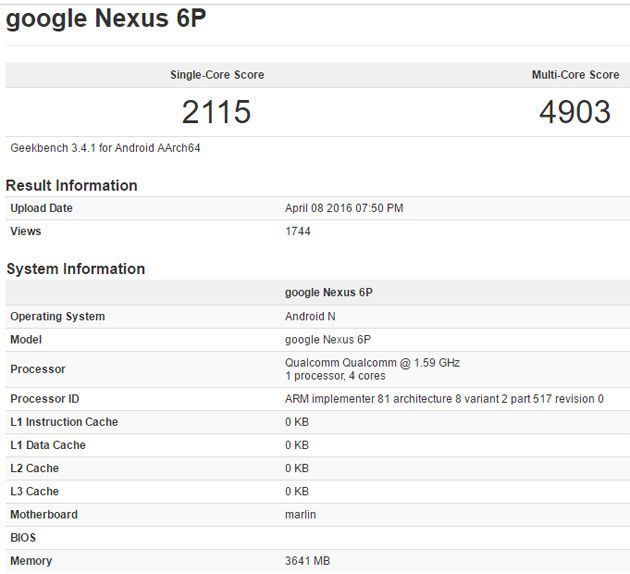Screen dimensions: 630x574
Task: Select the L1 Instruction Cache row label
Action: point(64,422)
